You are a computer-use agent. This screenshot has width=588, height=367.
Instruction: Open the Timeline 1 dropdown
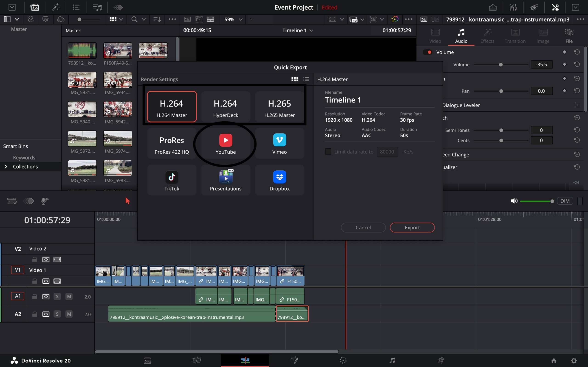coord(298,30)
